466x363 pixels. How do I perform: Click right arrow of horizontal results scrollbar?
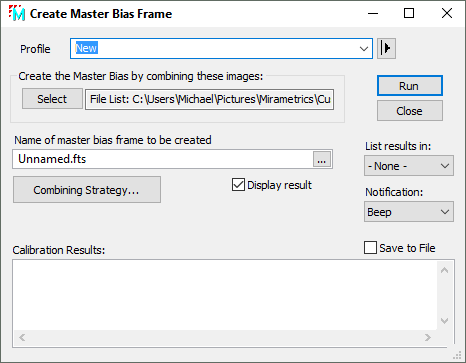click(x=428, y=338)
